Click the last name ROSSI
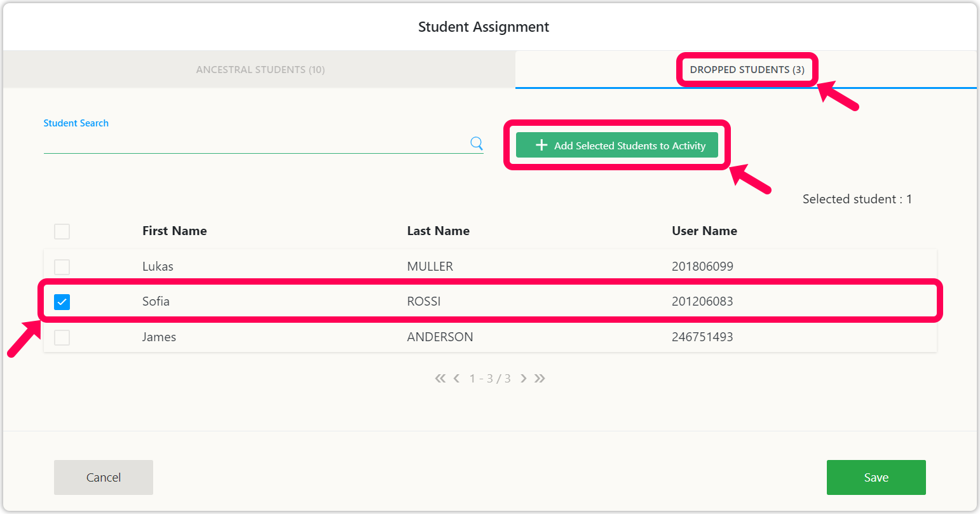980x514 pixels. click(x=423, y=302)
